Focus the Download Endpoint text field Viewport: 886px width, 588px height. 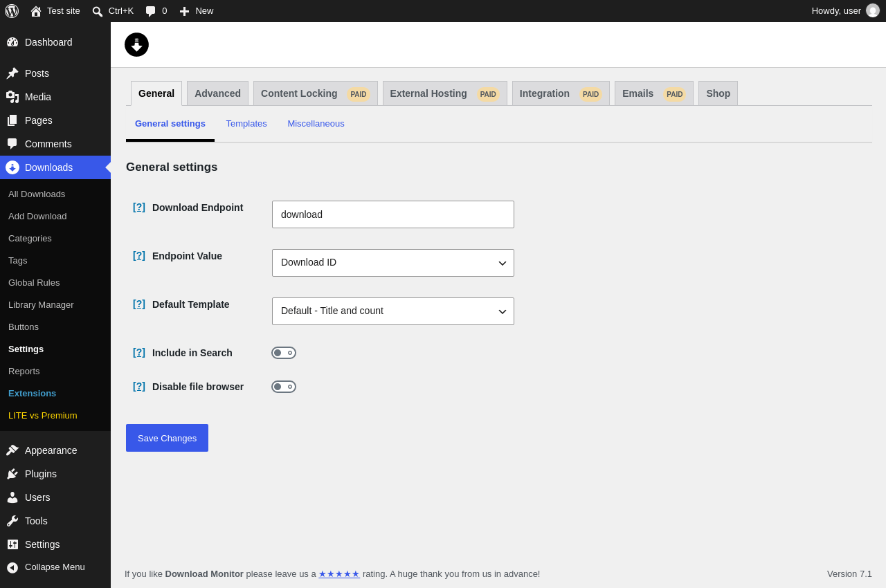(393, 214)
